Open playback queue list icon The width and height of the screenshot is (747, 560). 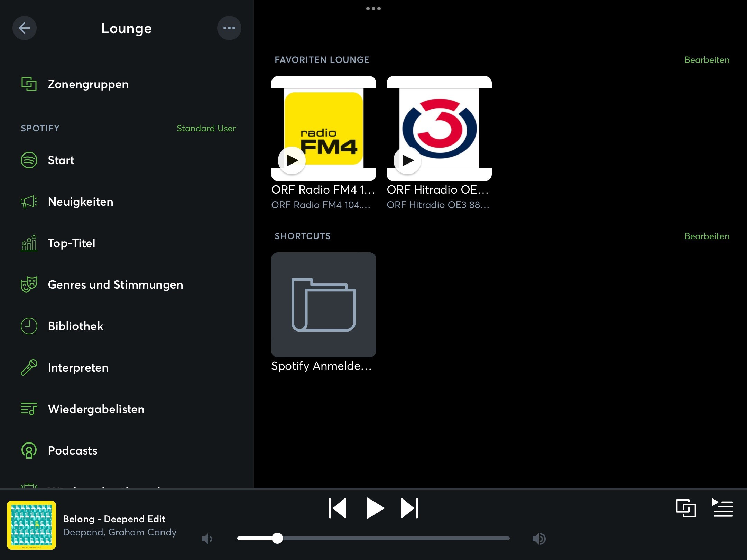point(723,508)
